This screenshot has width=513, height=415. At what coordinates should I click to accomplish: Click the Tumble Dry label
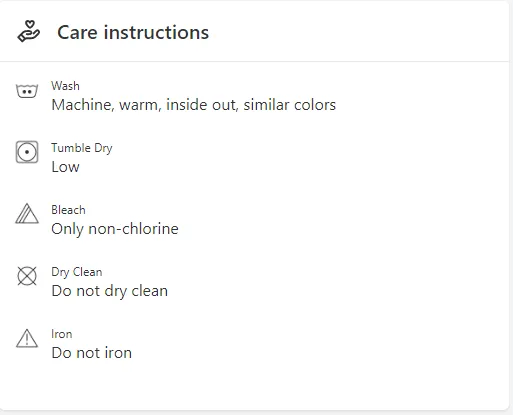click(x=82, y=148)
